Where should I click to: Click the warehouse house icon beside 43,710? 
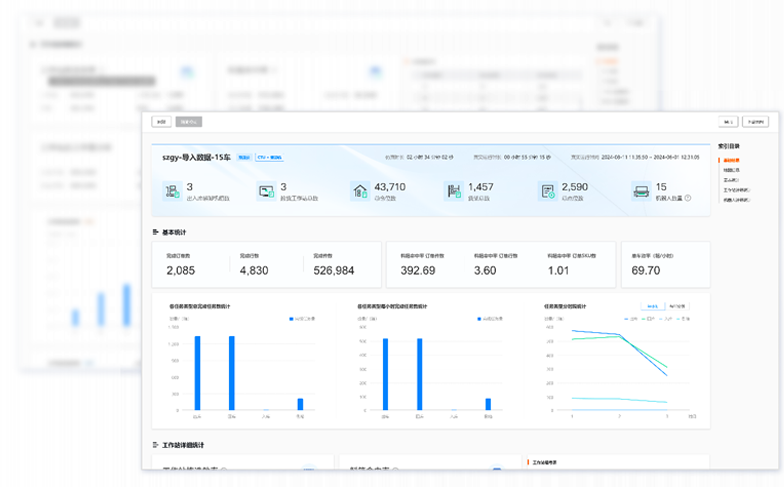[360, 191]
